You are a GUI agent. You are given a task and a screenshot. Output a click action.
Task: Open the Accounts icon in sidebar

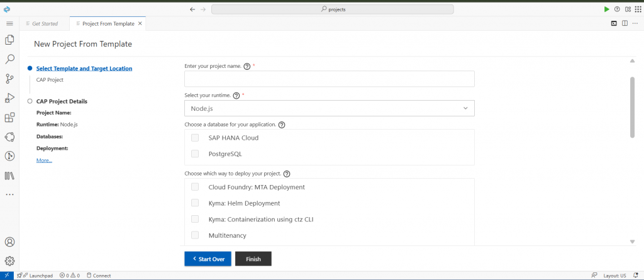pyautogui.click(x=9, y=242)
